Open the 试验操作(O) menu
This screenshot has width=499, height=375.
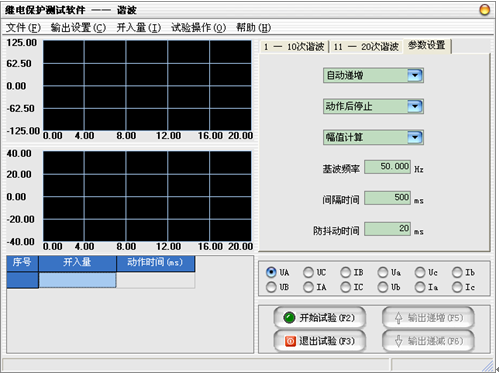(x=198, y=27)
